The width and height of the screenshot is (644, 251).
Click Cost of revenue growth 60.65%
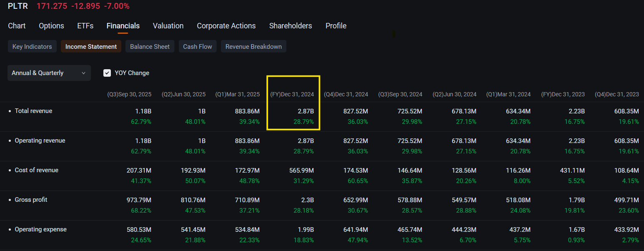[358, 181]
